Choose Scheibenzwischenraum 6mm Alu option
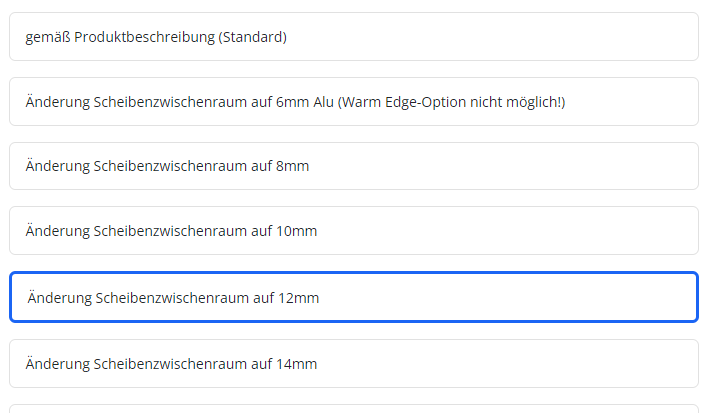 click(x=353, y=102)
